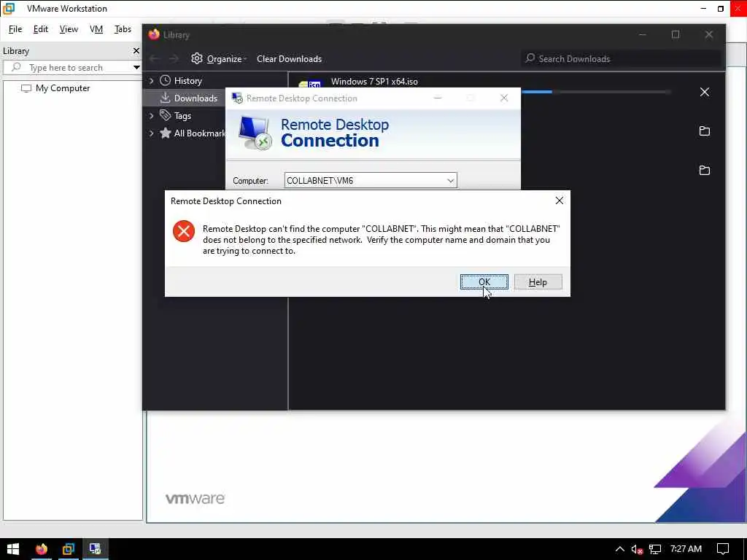Open the VMware File menu
This screenshot has height=560, width=747.
pos(15,29)
